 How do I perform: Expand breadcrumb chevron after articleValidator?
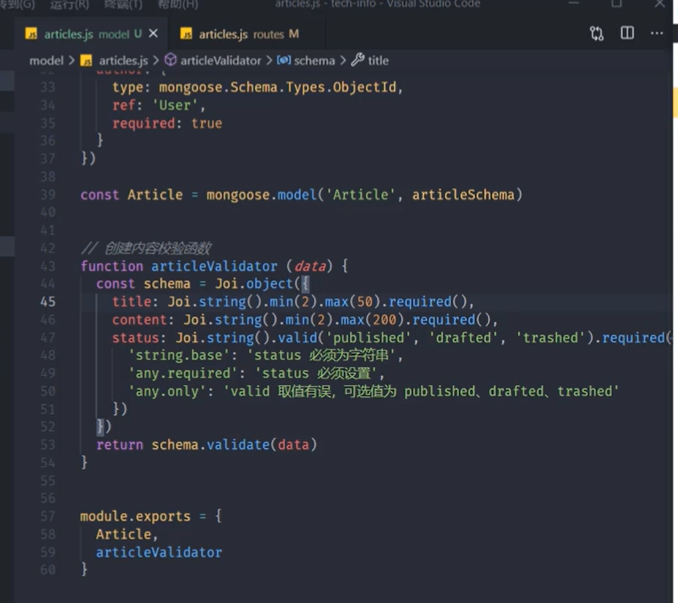(x=269, y=61)
